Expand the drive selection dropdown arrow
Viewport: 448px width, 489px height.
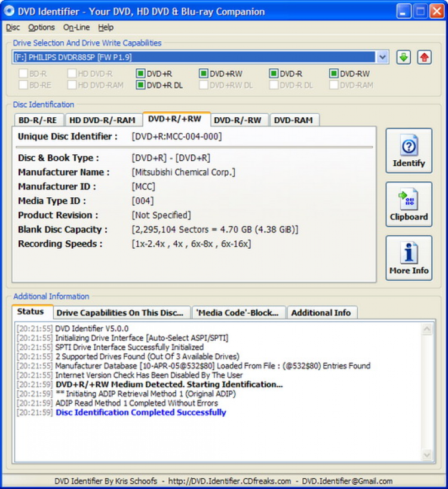click(x=382, y=57)
